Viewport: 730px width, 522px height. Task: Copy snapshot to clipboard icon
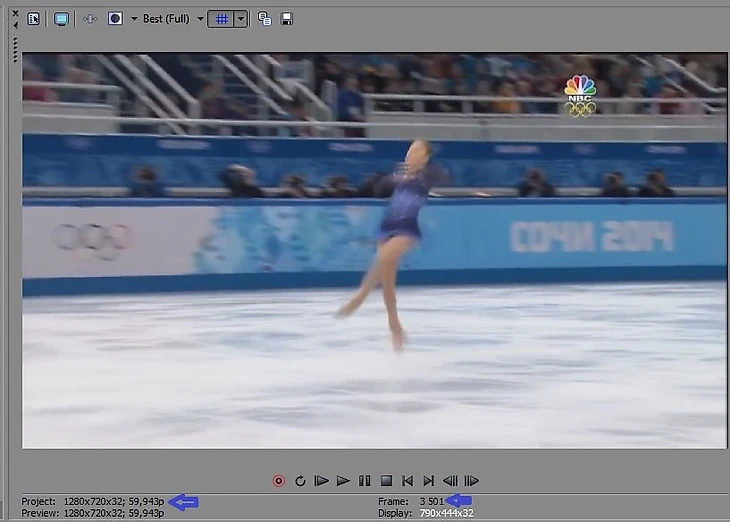(265, 19)
